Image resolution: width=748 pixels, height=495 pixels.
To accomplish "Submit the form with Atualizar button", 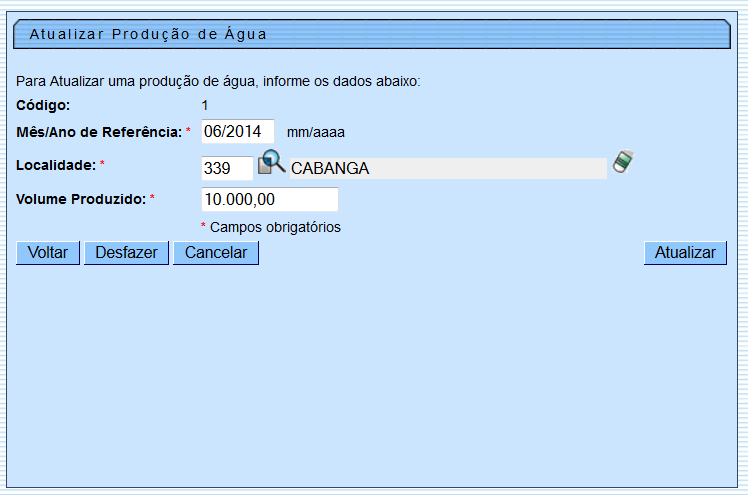I will pos(685,253).
